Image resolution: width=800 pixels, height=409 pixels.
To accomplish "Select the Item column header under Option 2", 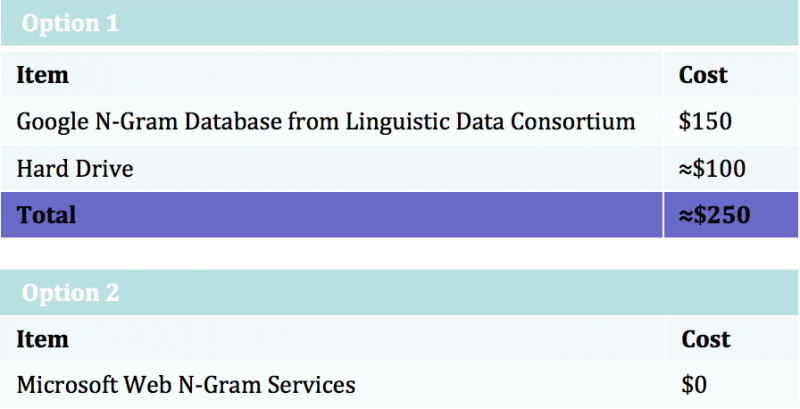I will coord(43,340).
